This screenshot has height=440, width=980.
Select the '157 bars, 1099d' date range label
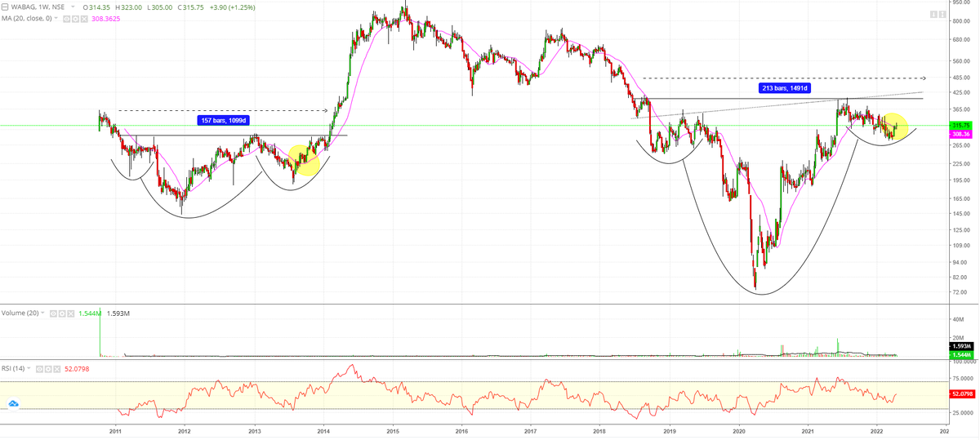point(222,120)
